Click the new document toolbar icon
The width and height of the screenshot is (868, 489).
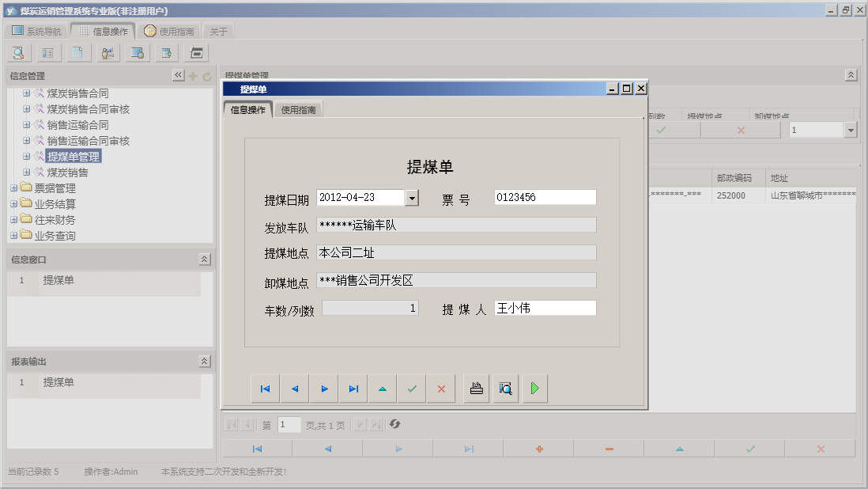click(x=78, y=52)
